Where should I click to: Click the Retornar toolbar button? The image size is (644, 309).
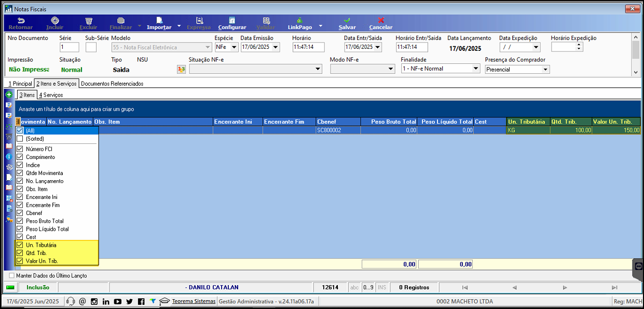click(x=21, y=23)
